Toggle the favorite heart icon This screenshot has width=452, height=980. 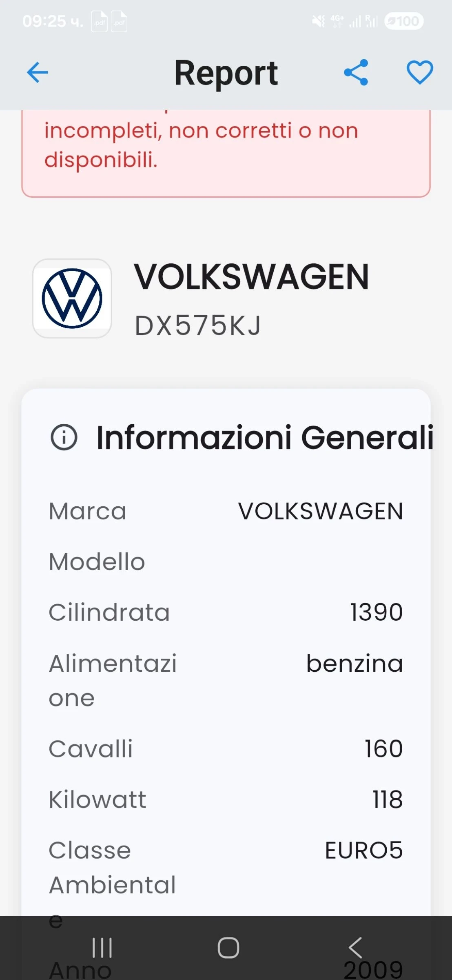point(419,73)
